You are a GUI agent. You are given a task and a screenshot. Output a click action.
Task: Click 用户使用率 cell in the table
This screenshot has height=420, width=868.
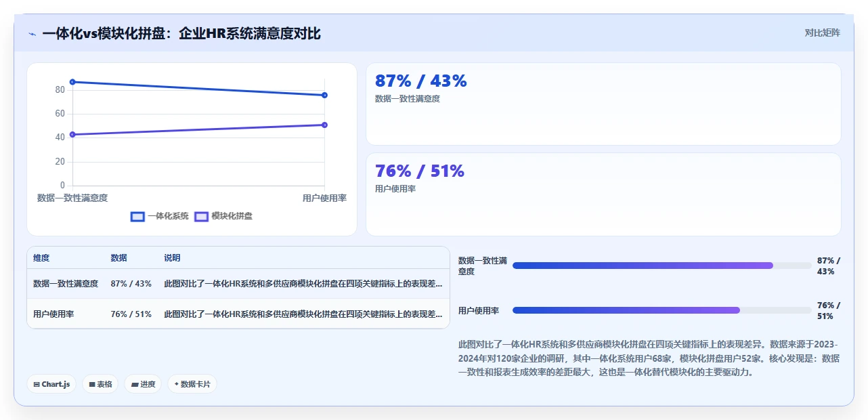[x=53, y=314]
